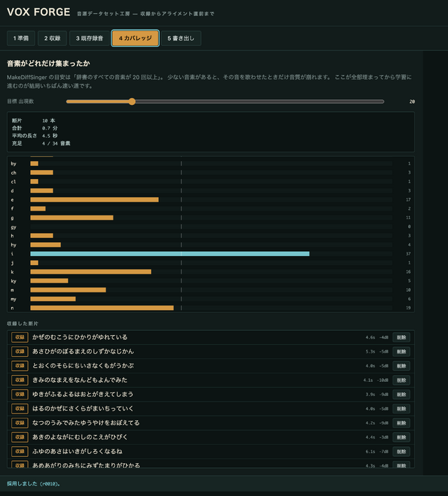Delete the ふゆのあさはいきがしろくなるね clip
448x496 pixels.
pyautogui.click(x=401, y=451)
